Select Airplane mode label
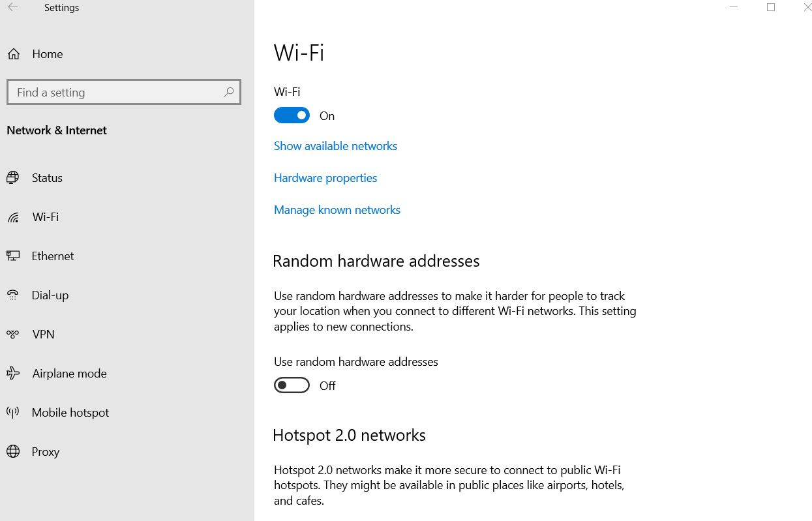 [69, 374]
